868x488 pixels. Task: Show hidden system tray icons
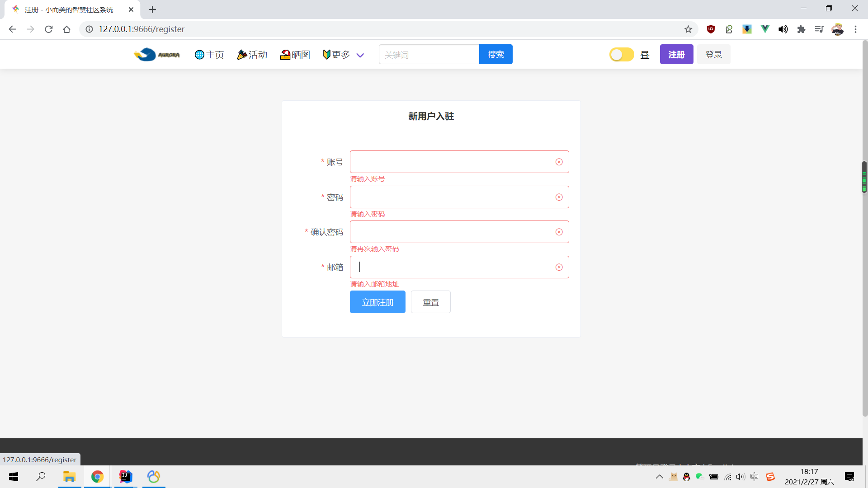click(659, 477)
